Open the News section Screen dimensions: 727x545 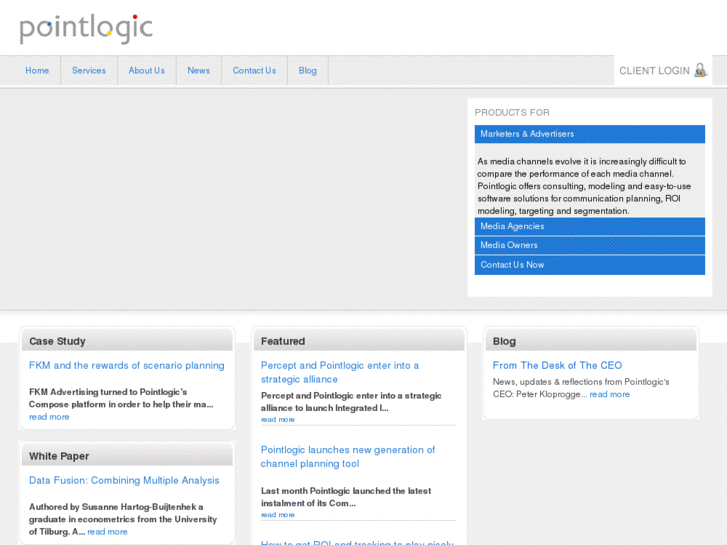[198, 71]
